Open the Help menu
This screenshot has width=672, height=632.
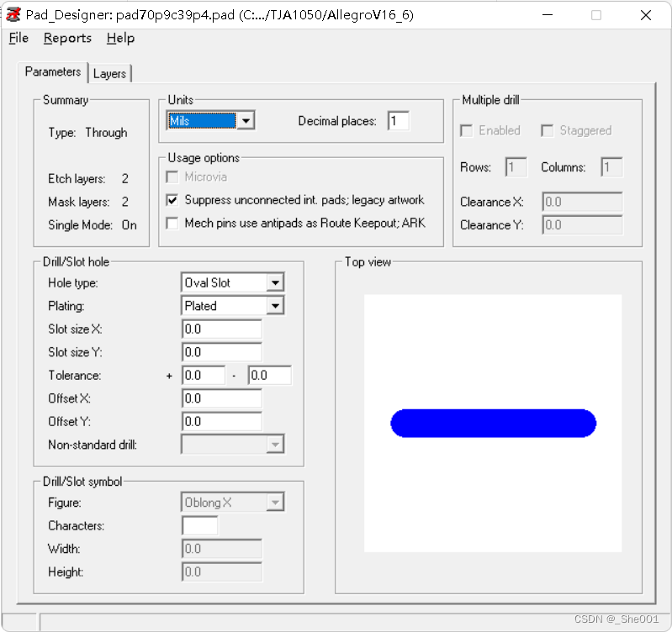pyautogui.click(x=120, y=38)
